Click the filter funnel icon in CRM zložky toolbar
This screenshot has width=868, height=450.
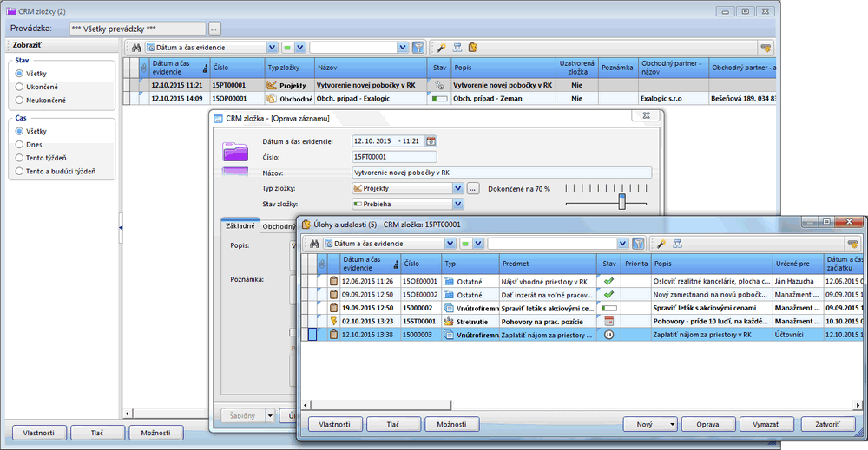click(x=418, y=48)
